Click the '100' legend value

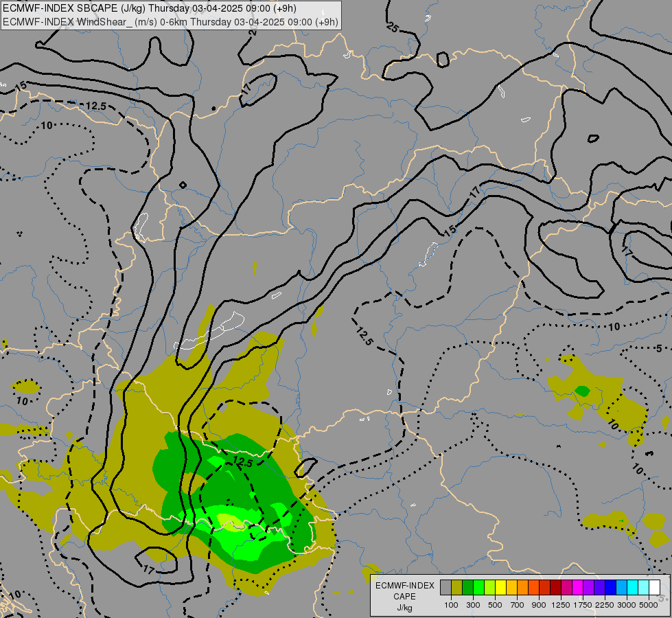tap(451, 605)
